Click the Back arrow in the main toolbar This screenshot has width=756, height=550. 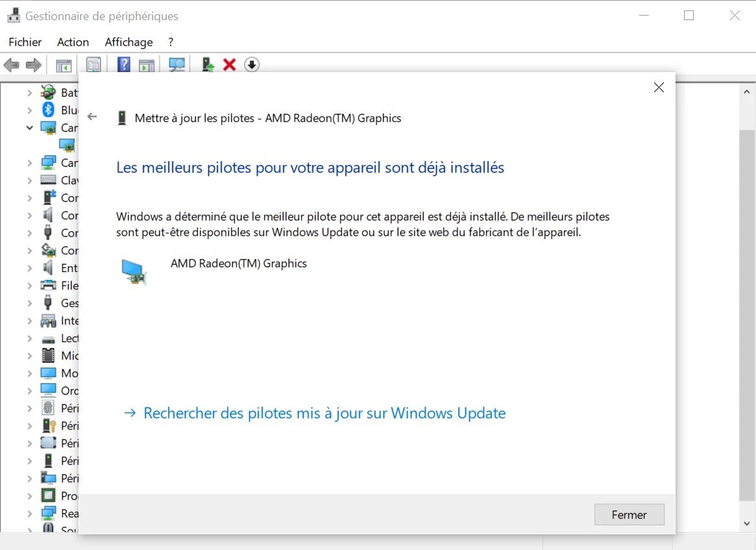(x=11, y=65)
